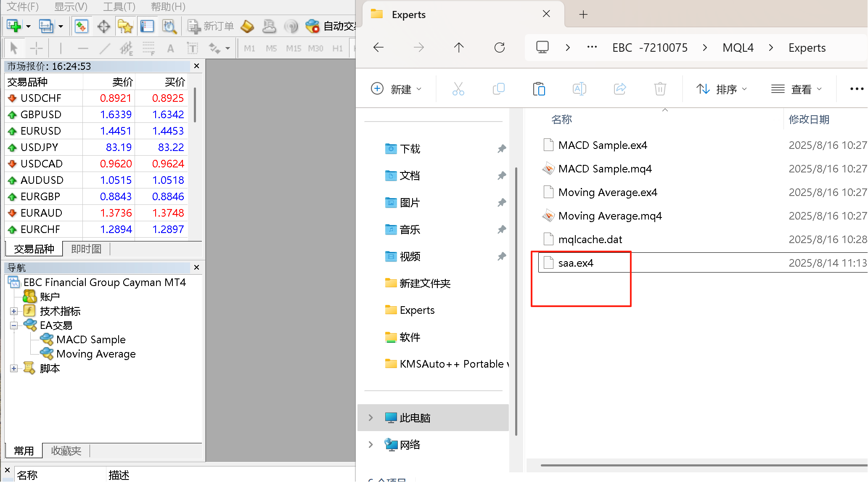Click the refresh icon in Explorer
The height and width of the screenshot is (482, 868).
coord(499,48)
